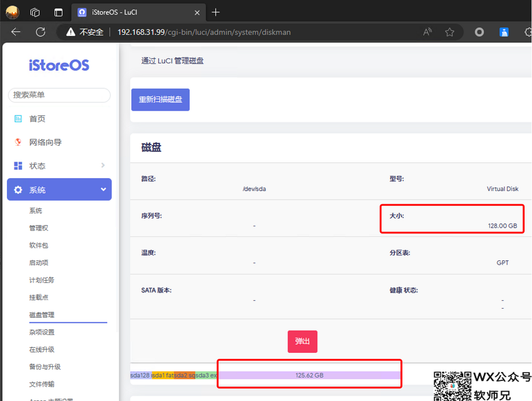The image size is (532, 401).
Task: Open the browser workspaces icon
Action: tap(35, 12)
